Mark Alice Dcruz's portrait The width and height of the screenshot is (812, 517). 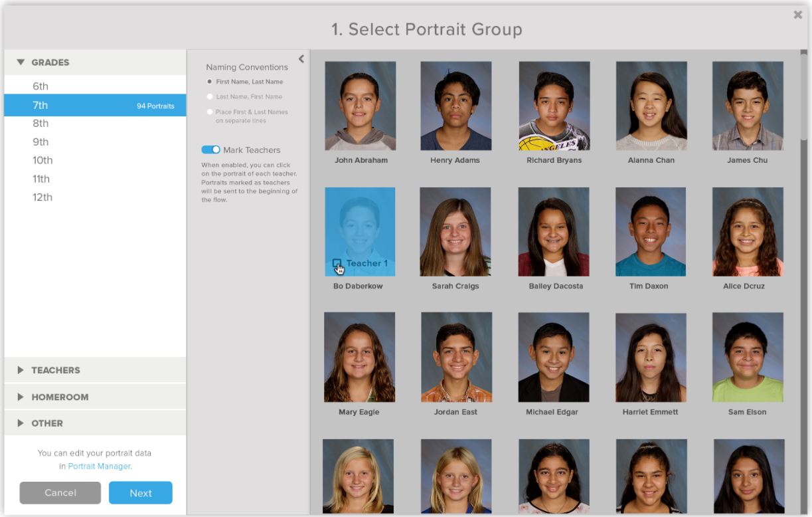coord(748,231)
